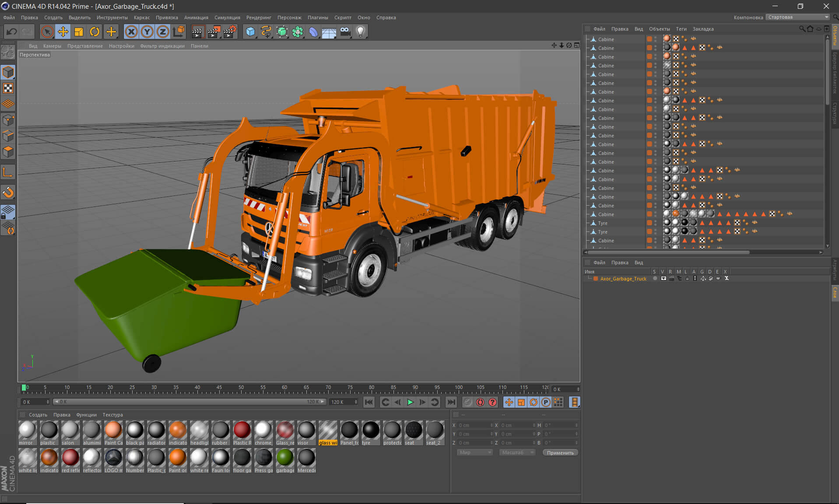Screen dimensions: 839x504
Task: Click frame 50 on the timeline ruler
Action: coord(241,388)
